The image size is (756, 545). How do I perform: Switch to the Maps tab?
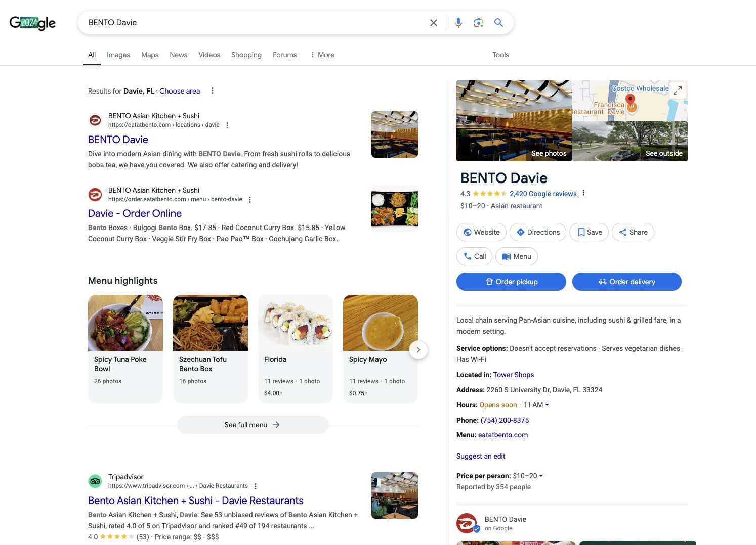[150, 55]
